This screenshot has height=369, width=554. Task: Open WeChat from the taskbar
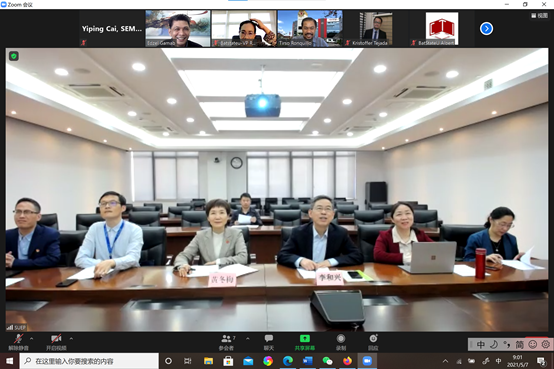click(327, 361)
